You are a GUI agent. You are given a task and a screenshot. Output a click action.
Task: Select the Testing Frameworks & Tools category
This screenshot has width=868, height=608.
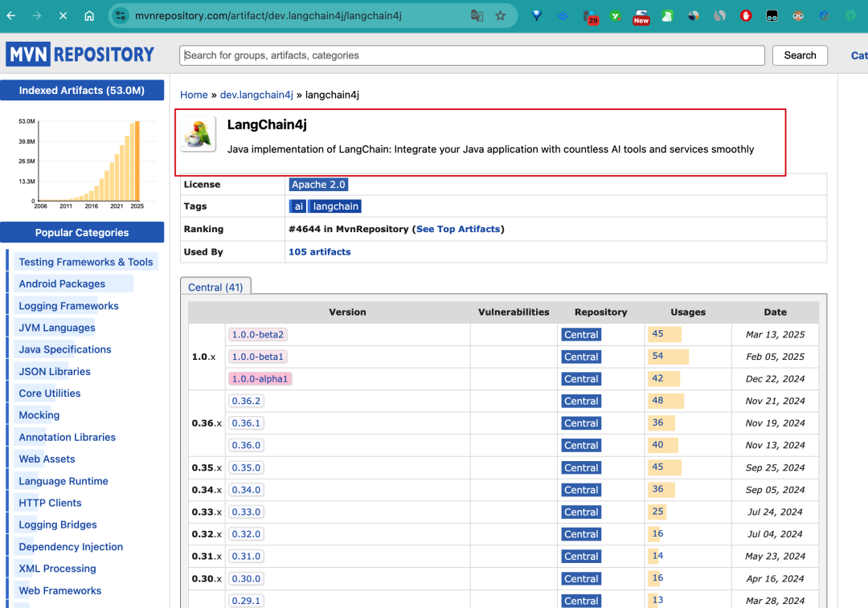click(x=85, y=261)
